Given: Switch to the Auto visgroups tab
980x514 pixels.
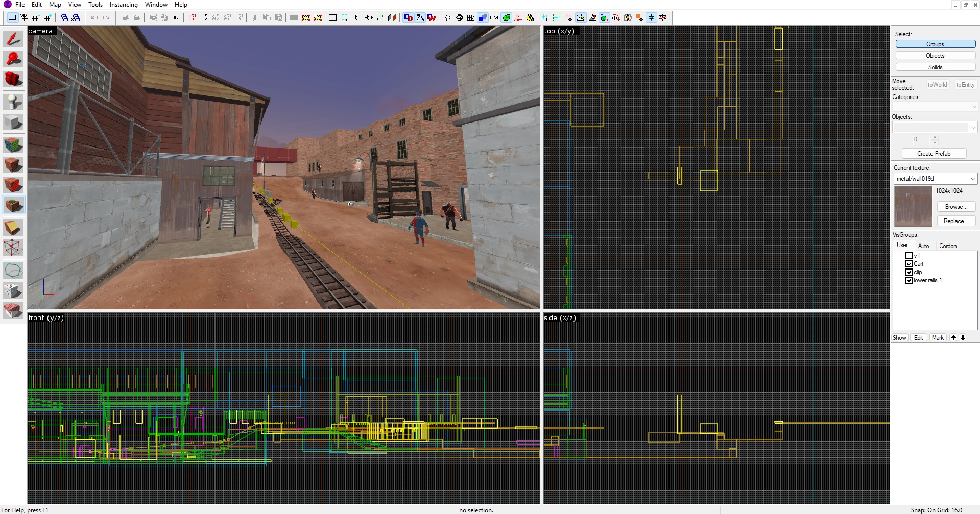Looking at the screenshot, I should coord(923,246).
